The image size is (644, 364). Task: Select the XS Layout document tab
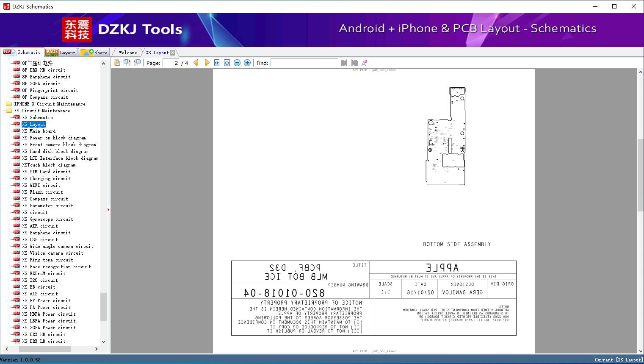157,53
